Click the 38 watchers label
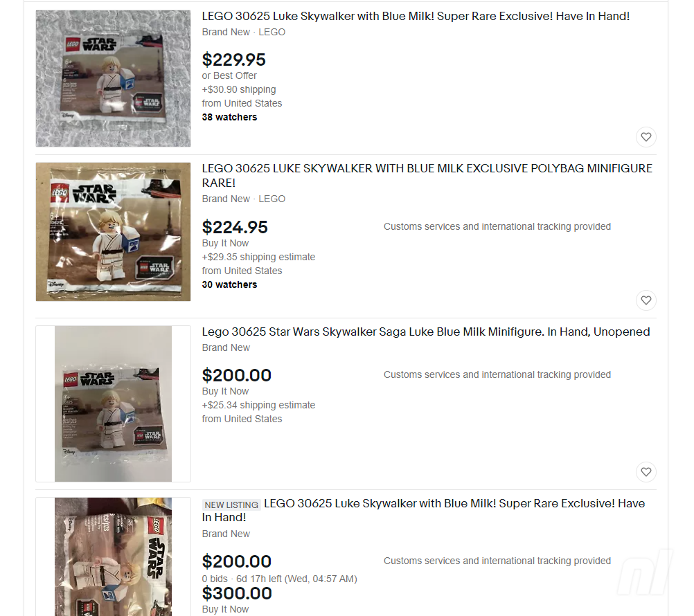 229,117
